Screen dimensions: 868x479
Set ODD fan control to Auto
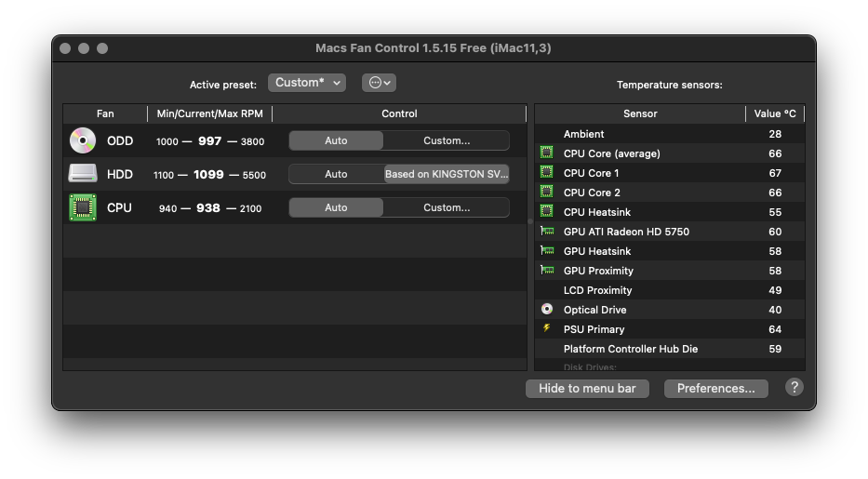click(336, 140)
